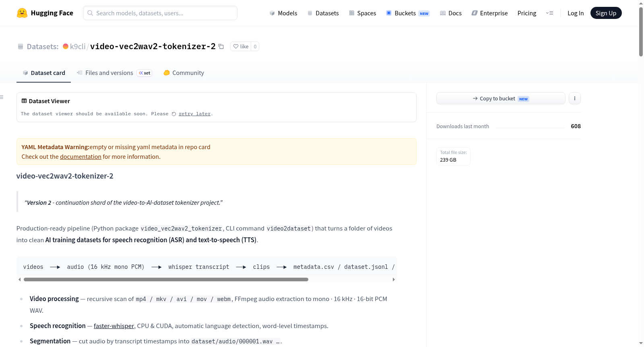Click the whisper transcript pipeline step
The width and height of the screenshot is (644, 347).
[199, 267]
